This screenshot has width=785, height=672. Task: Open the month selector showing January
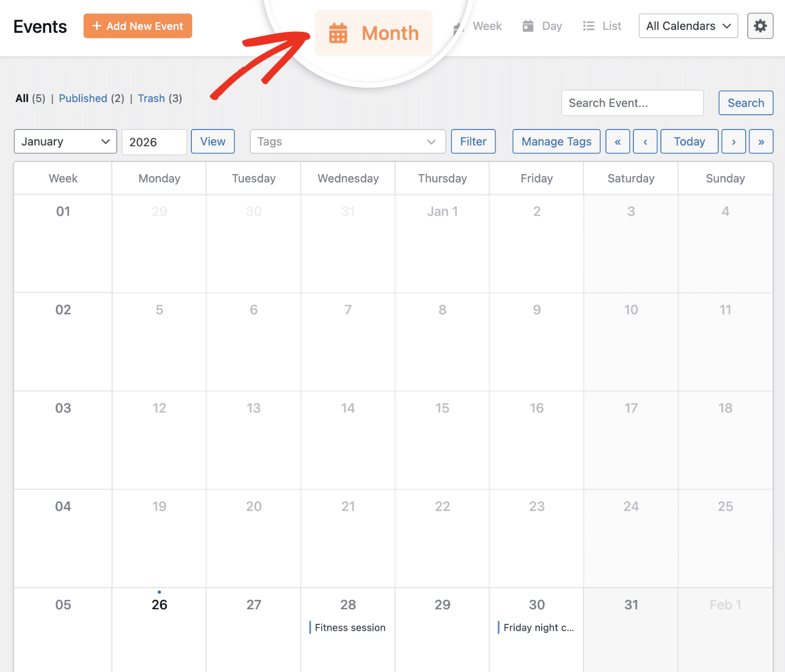(x=65, y=141)
